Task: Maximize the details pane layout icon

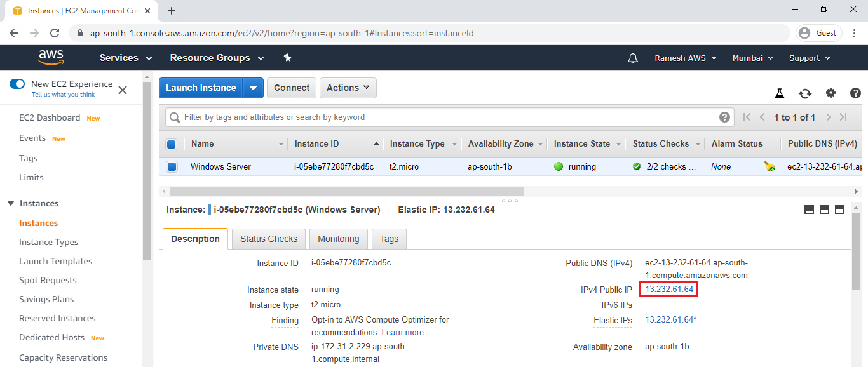Action: tap(839, 210)
